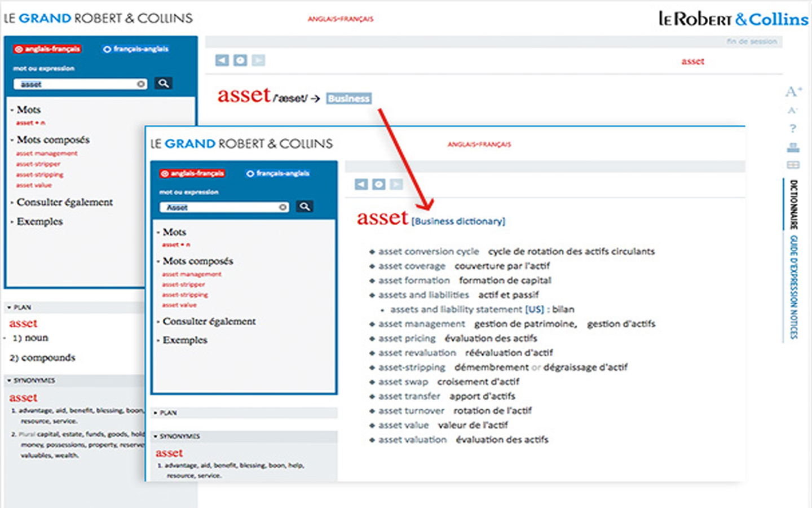
Task: Click the home circle icon in the front window
Action: pyautogui.click(x=379, y=184)
